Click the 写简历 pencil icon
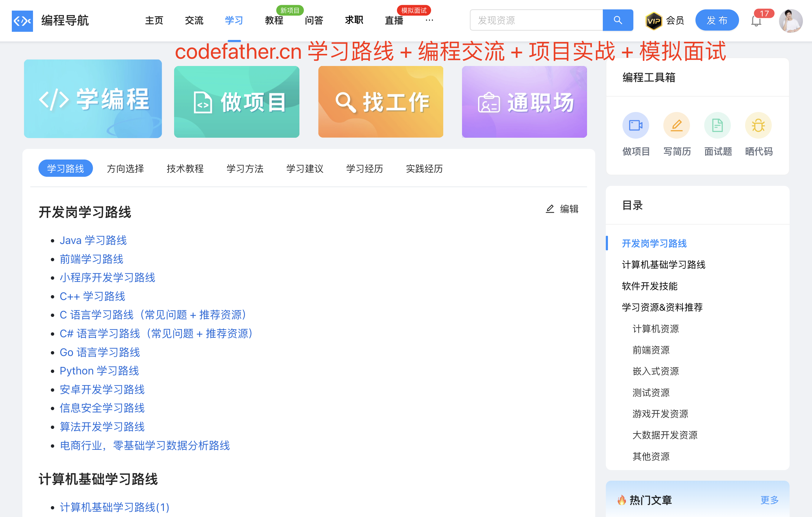 click(x=676, y=125)
